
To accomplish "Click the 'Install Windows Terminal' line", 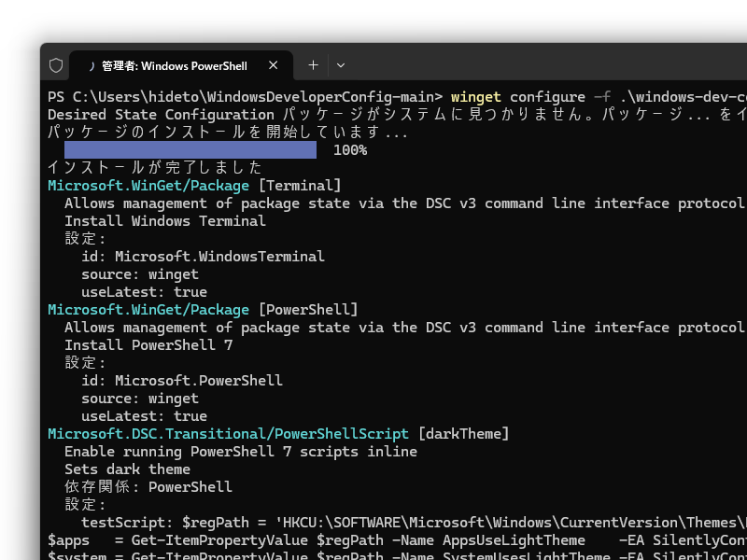I will [x=165, y=221].
